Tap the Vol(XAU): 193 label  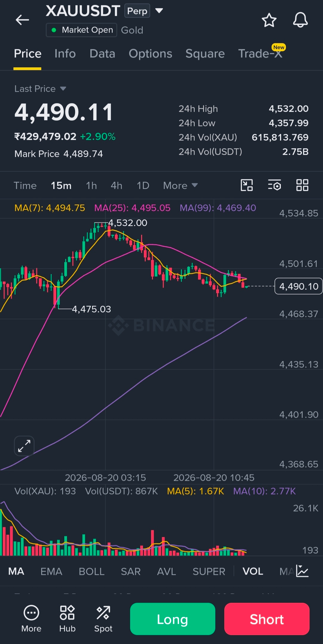pos(45,491)
